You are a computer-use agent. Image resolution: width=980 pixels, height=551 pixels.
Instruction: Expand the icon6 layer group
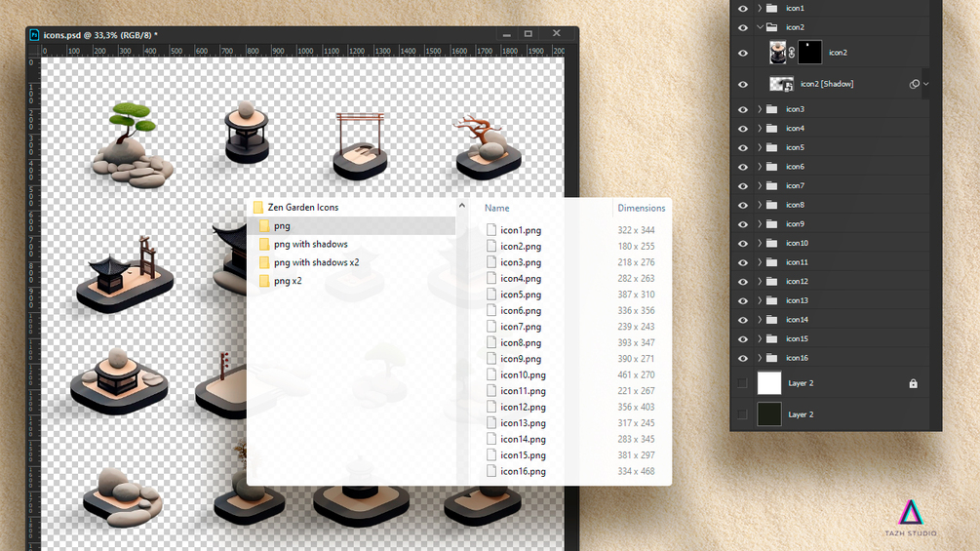click(x=760, y=167)
